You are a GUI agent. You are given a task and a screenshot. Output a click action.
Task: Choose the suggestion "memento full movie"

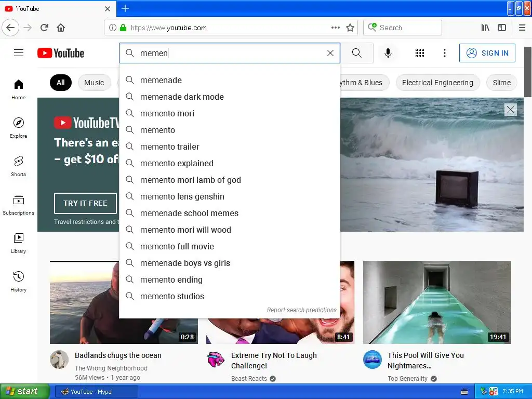point(229,247)
